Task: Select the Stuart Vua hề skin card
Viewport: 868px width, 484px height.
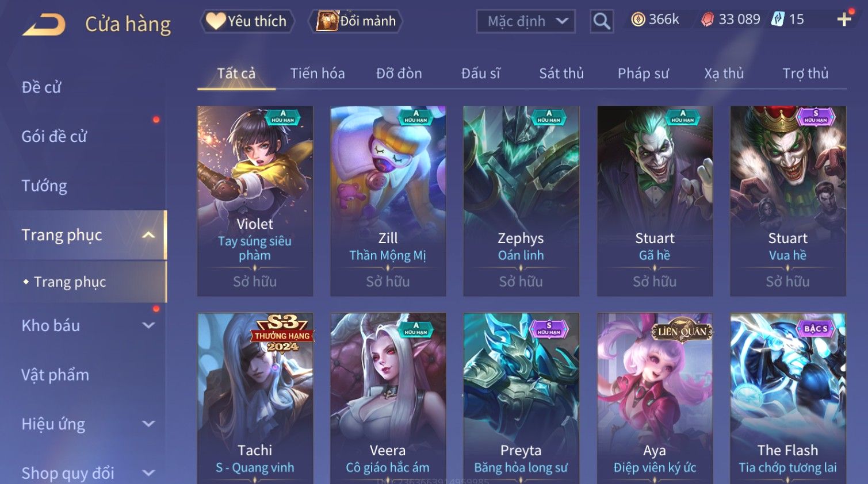Action: 787,201
